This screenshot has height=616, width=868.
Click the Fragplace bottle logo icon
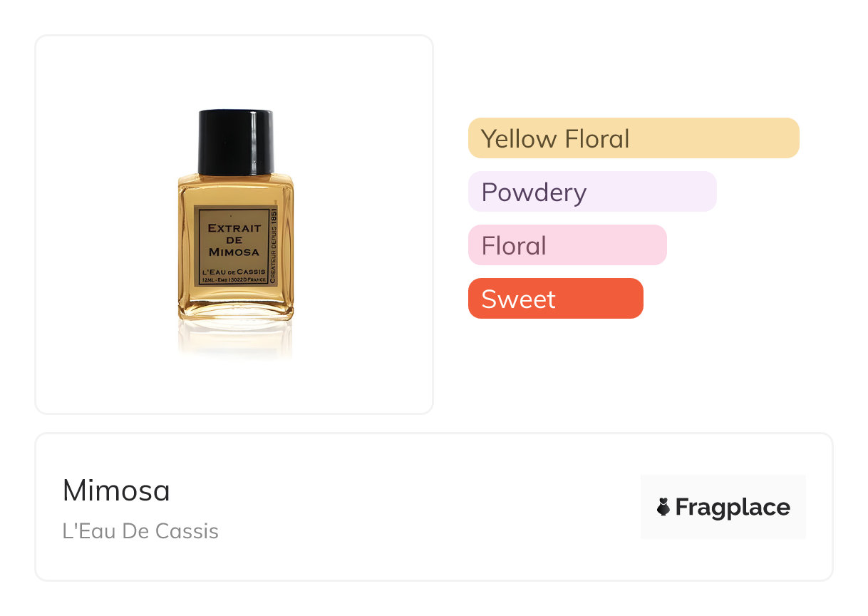[x=663, y=507]
